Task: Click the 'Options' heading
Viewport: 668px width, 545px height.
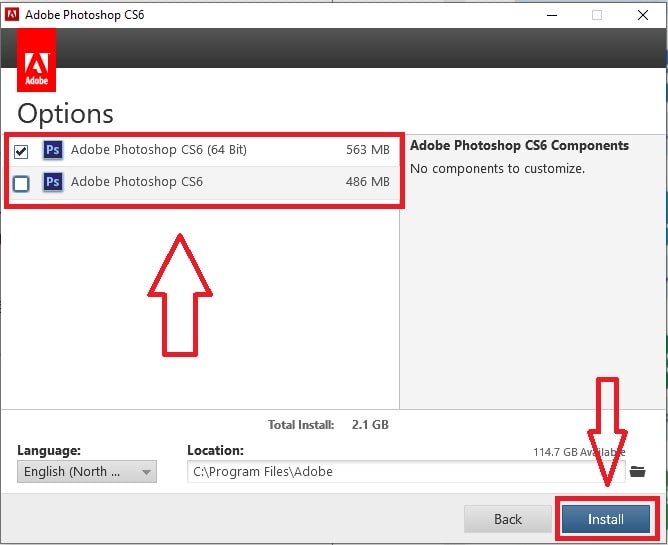Action: point(65,114)
